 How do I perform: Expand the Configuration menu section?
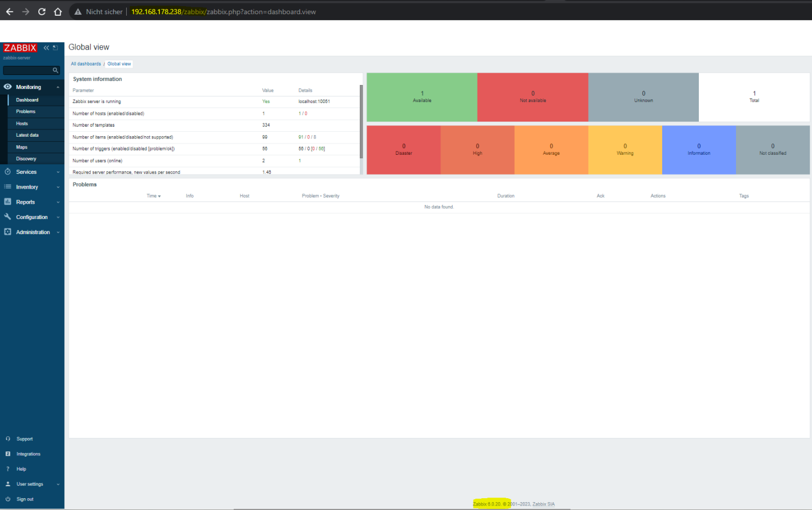pos(32,217)
